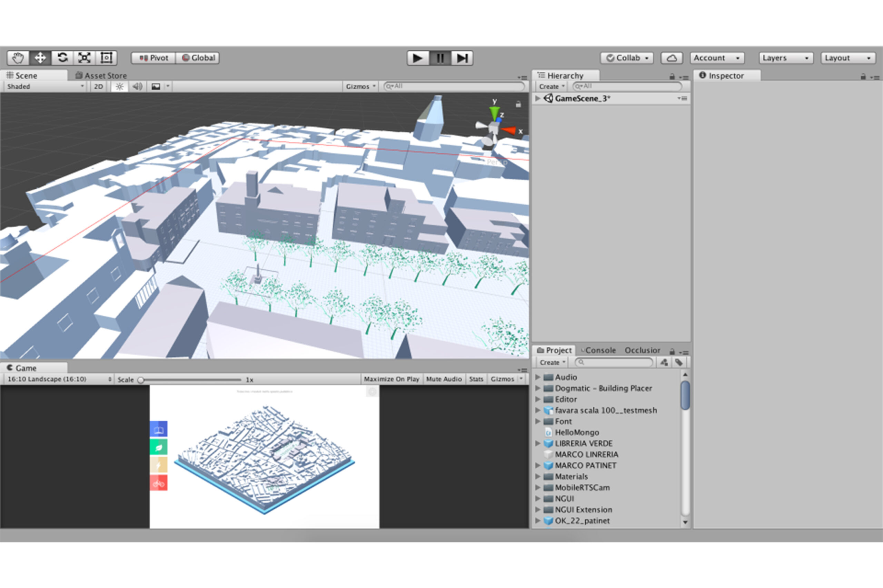Image resolution: width=883 pixels, height=588 pixels.
Task: Open the cloud services icon
Action: tap(671, 58)
